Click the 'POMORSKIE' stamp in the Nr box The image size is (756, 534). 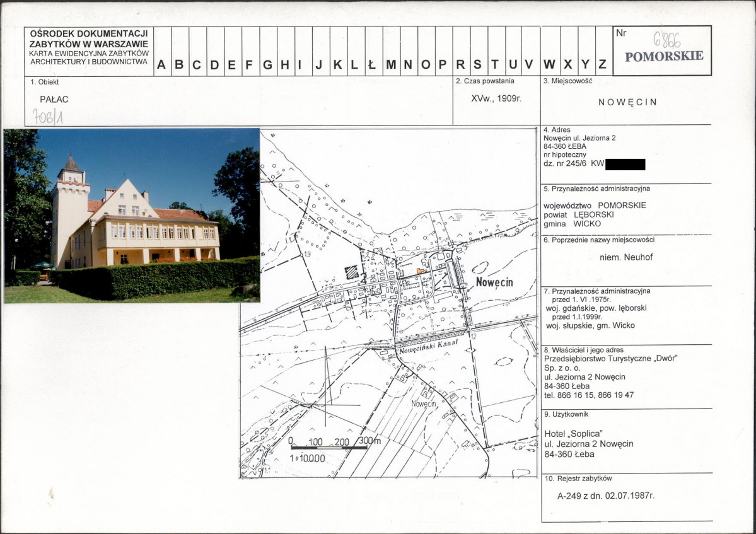tap(664, 56)
